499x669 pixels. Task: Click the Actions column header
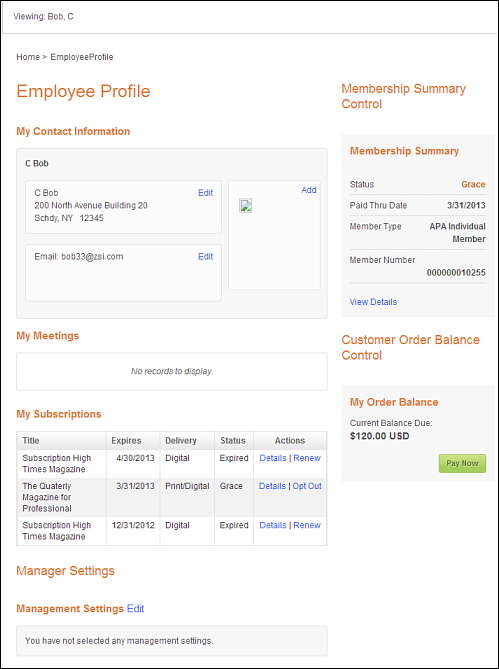[290, 441]
